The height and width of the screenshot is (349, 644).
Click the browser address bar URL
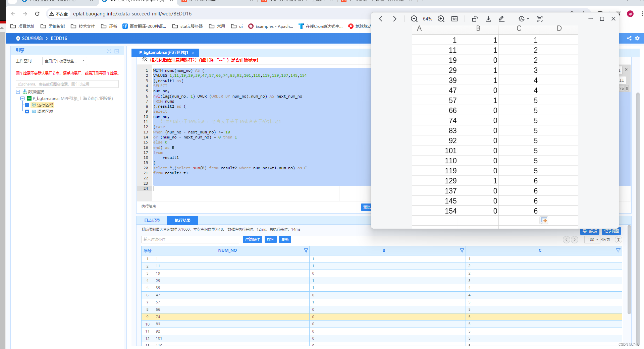coord(132,14)
